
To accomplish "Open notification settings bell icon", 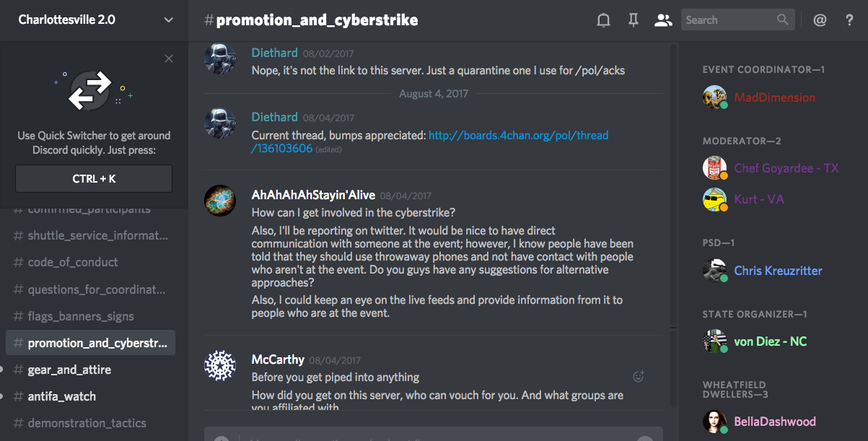I will coord(604,20).
